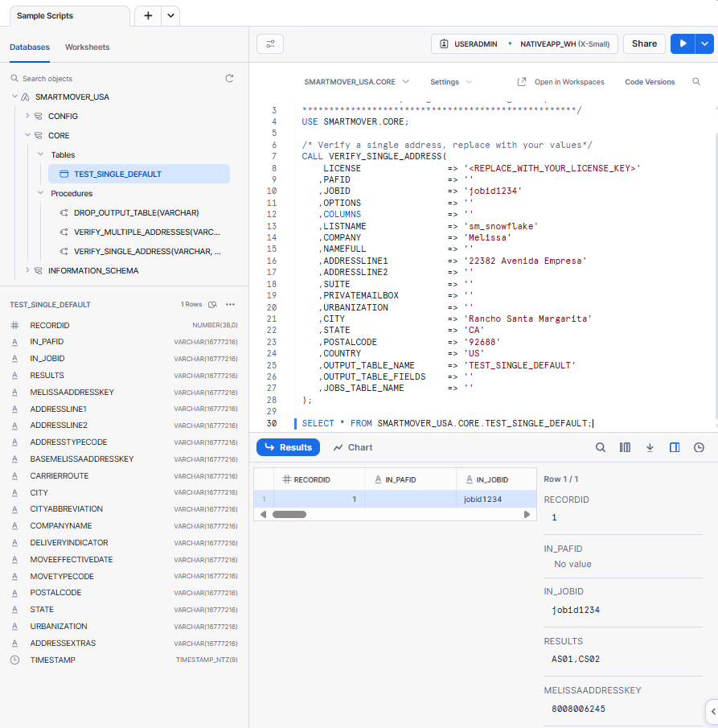Screen dimensions: 718x728
Task: Open the more options ellipsis for table
Action: pyautogui.click(x=230, y=305)
